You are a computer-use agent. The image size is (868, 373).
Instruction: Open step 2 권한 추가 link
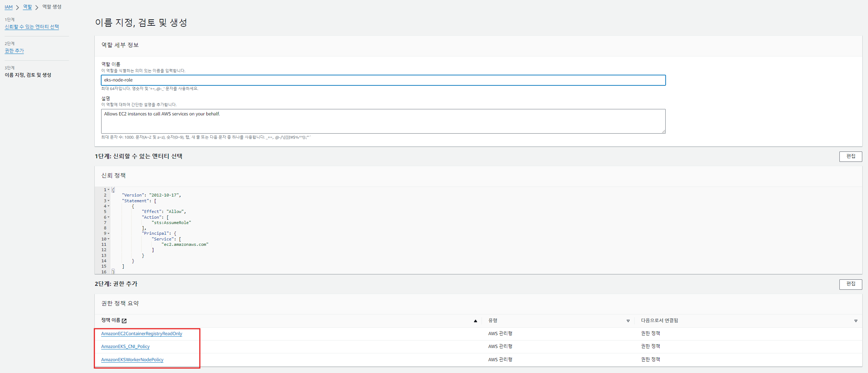pyautogui.click(x=14, y=51)
